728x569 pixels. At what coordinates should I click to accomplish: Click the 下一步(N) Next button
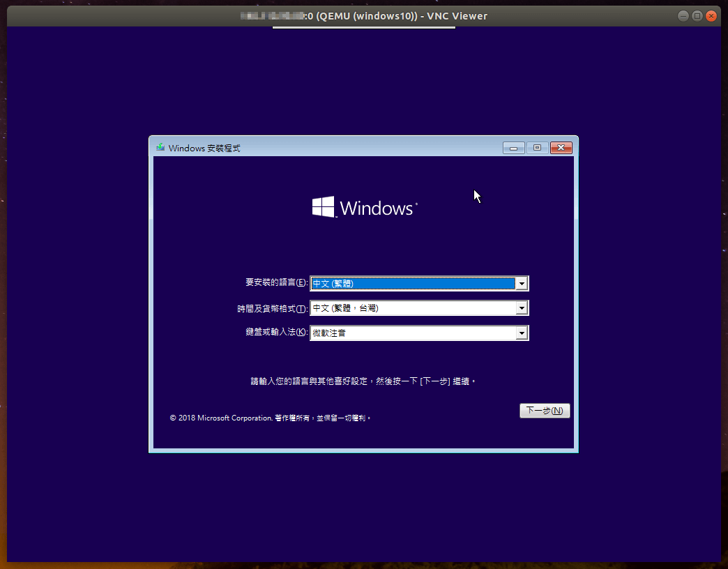[x=545, y=410]
